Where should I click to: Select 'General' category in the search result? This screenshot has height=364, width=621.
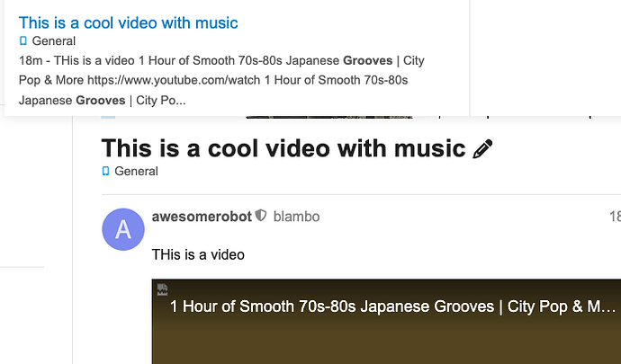pos(53,40)
